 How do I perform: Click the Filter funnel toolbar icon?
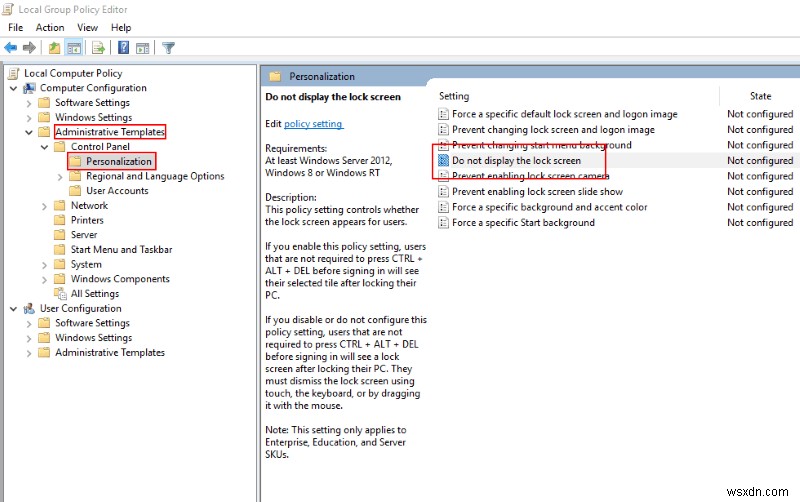pos(168,48)
